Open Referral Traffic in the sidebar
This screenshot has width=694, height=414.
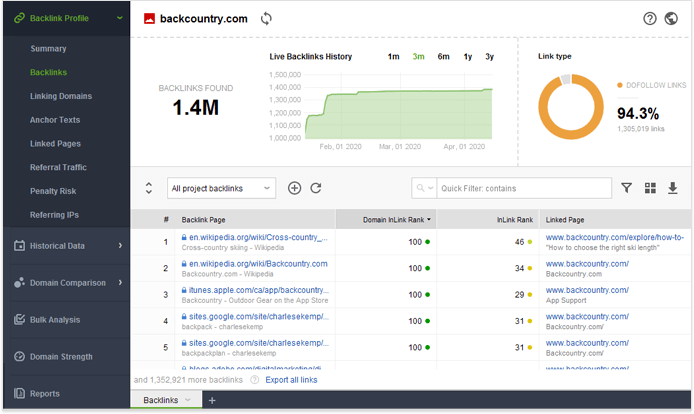point(58,167)
